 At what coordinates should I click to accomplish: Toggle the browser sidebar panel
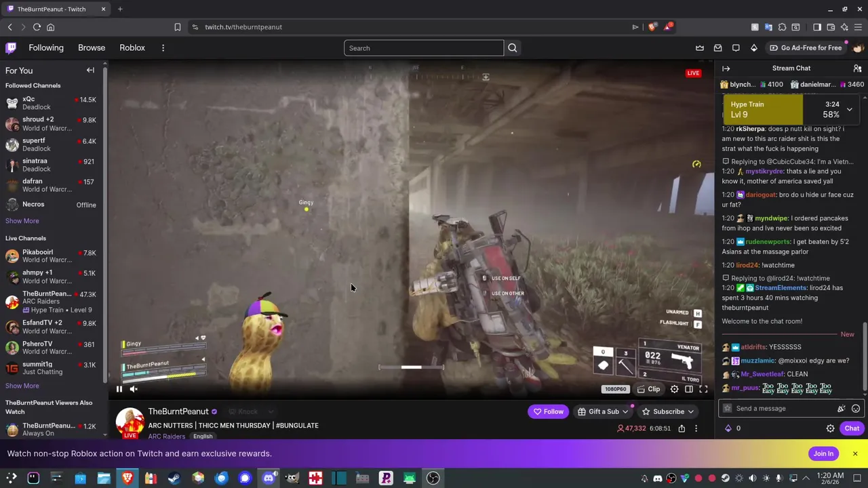[x=817, y=27]
